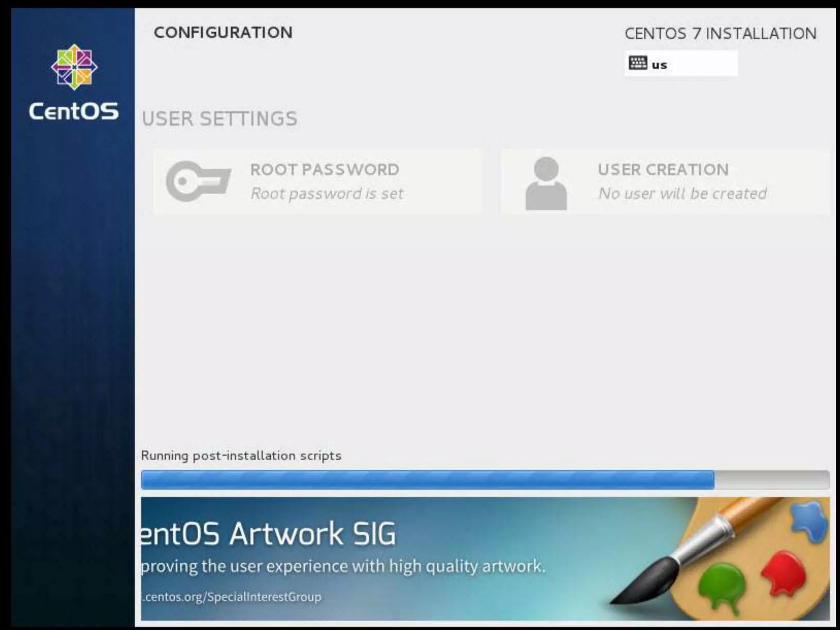This screenshot has height=630, width=840.
Task: Open the ROOT PASSWORD setting
Action: pos(324,169)
